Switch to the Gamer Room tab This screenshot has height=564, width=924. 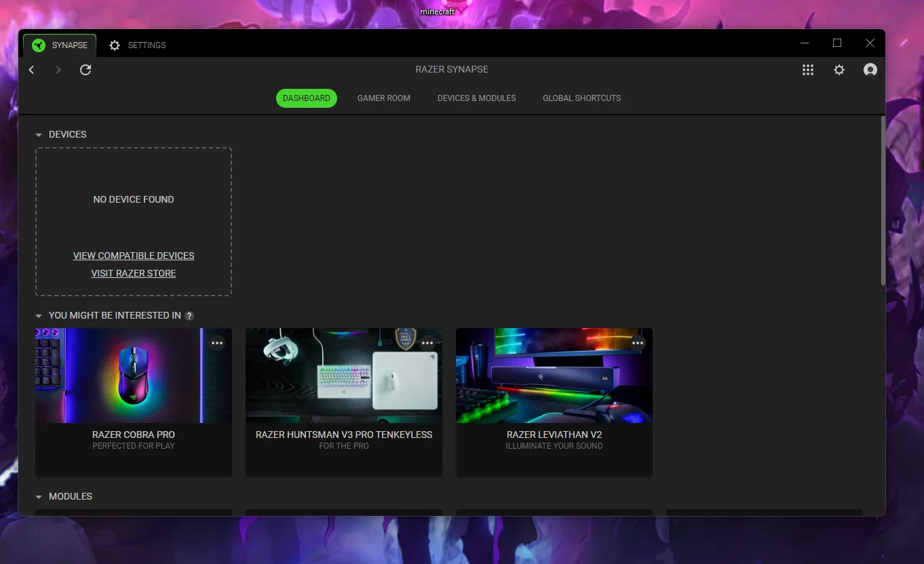click(384, 98)
